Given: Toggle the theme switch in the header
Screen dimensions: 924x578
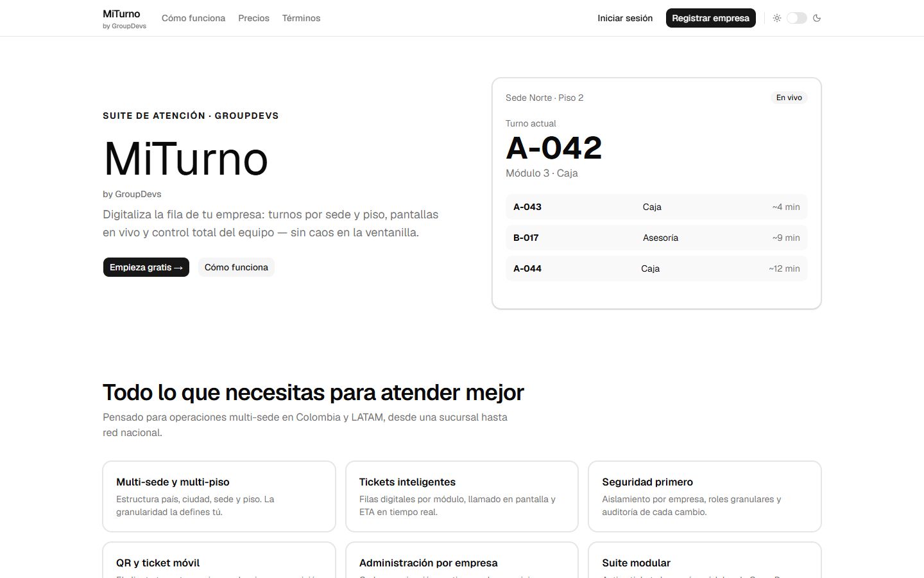Looking at the screenshot, I should [797, 18].
